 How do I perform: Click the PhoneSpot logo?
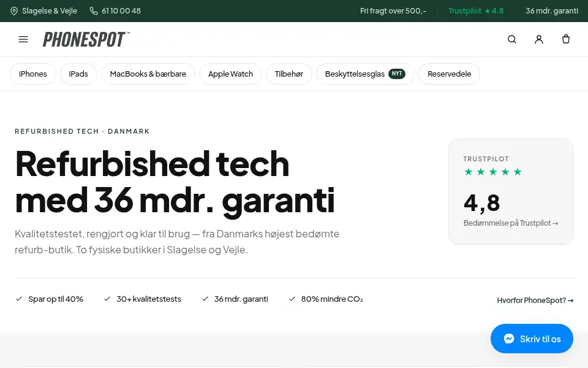click(86, 39)
